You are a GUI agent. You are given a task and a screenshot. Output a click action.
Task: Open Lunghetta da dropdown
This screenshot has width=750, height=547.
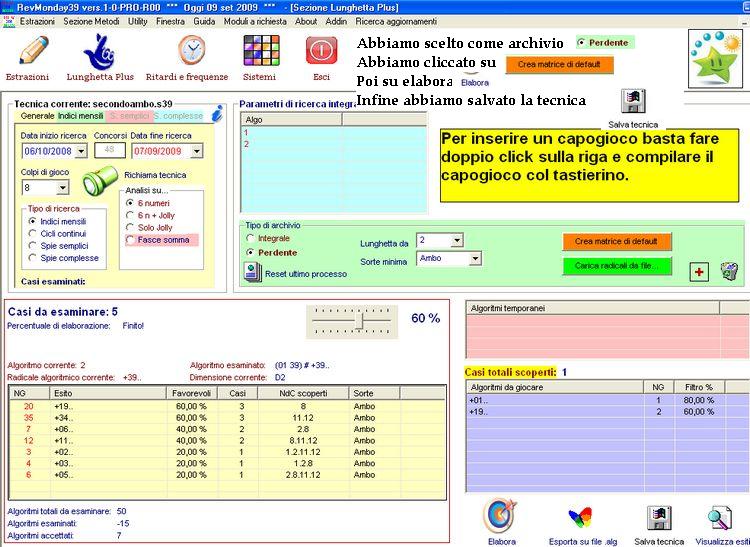[457, 240]
